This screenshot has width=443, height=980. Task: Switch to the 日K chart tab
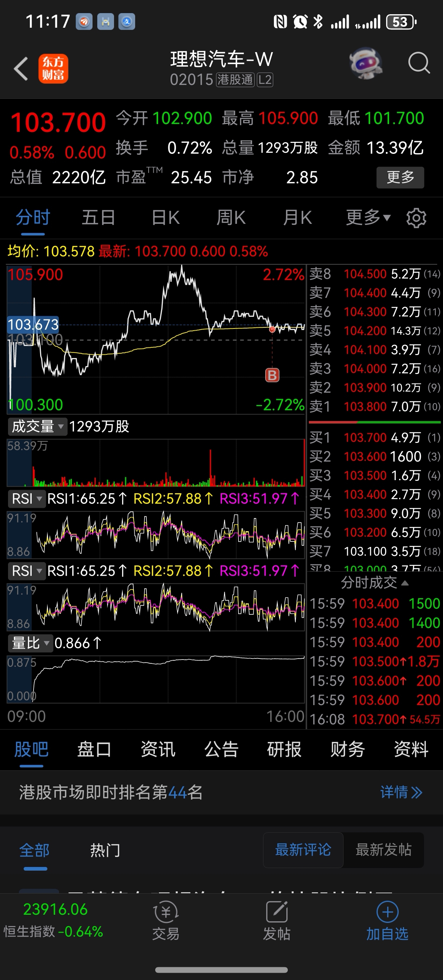[165, 218]
